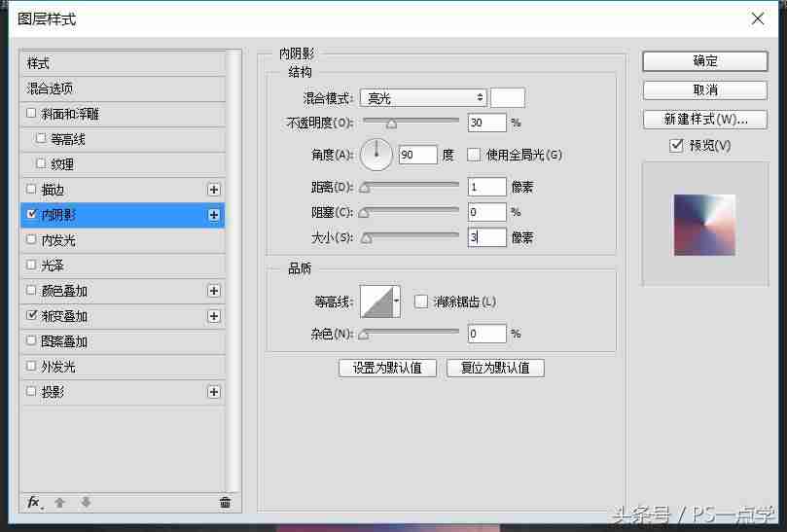The width and height of the screenshot is (787, 532).
Task: Enable the 图案叠加 checkbox
Action: tap(31, 340)
